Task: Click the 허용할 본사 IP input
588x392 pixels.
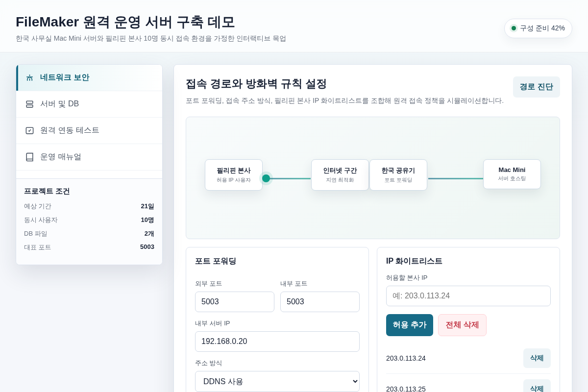Action: (468, 296)
